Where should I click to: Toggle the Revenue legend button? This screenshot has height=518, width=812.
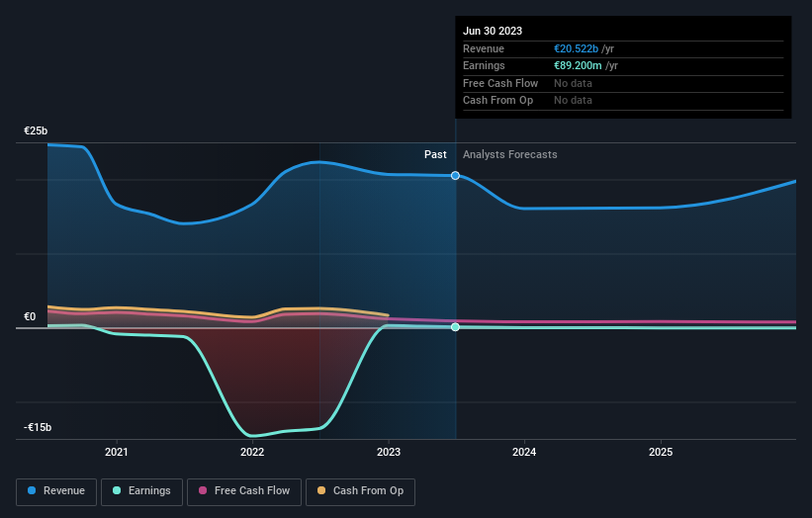[x=56, y=491]
